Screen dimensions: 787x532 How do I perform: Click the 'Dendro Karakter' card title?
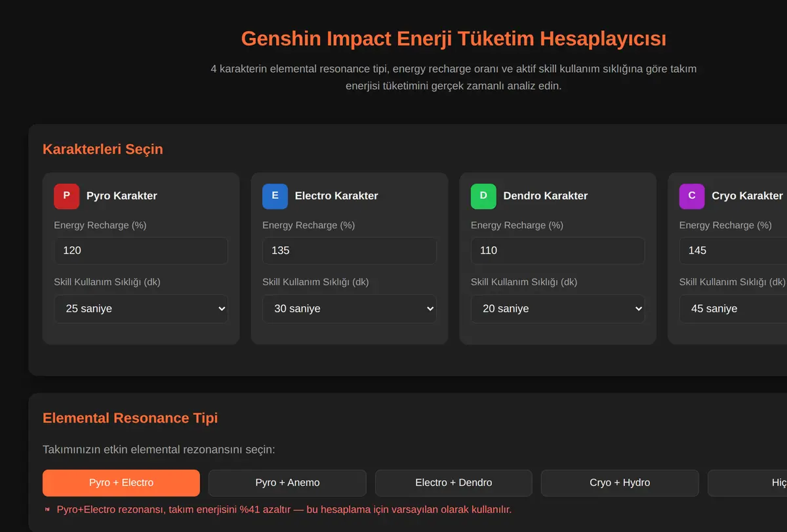[546, 196]
